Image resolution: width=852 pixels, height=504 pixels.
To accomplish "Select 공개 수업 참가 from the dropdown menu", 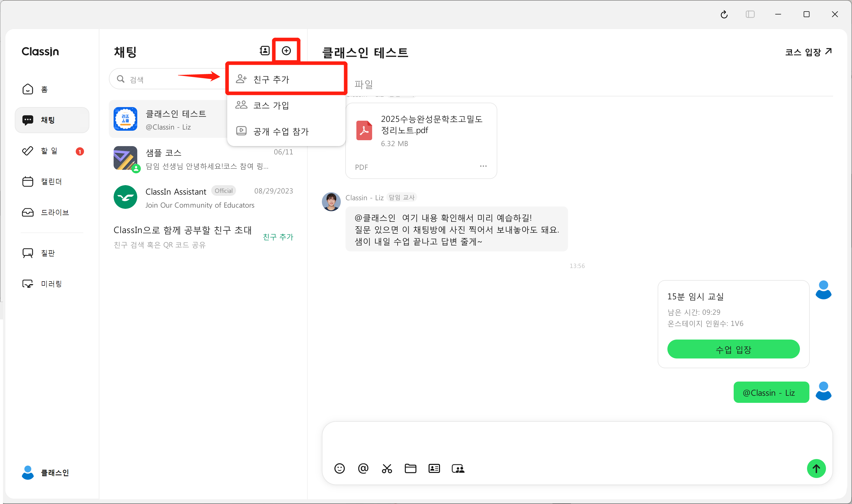I will pos(286,131).
